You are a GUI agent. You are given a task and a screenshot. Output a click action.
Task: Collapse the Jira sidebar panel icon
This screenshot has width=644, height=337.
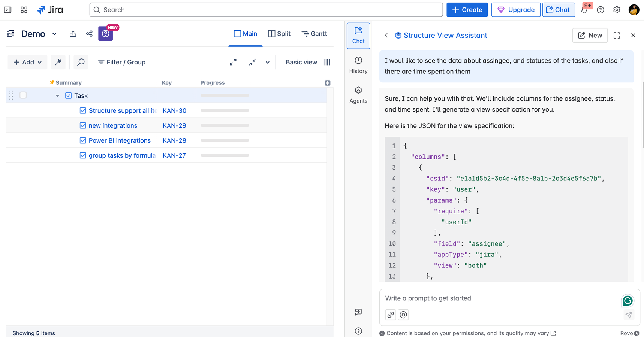point(7,10)
